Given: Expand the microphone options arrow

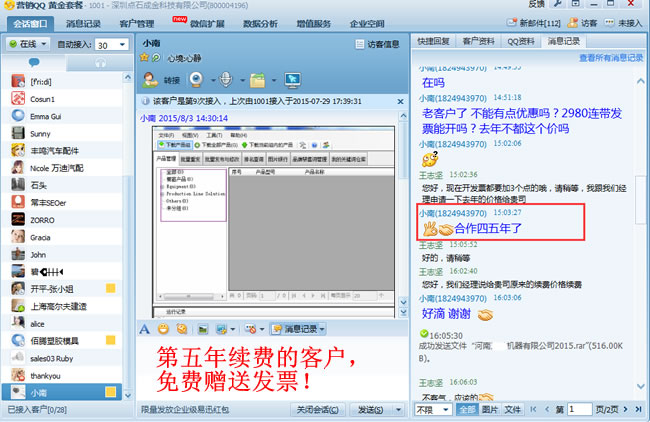Looking at the screenshot, I should point(242,80).
